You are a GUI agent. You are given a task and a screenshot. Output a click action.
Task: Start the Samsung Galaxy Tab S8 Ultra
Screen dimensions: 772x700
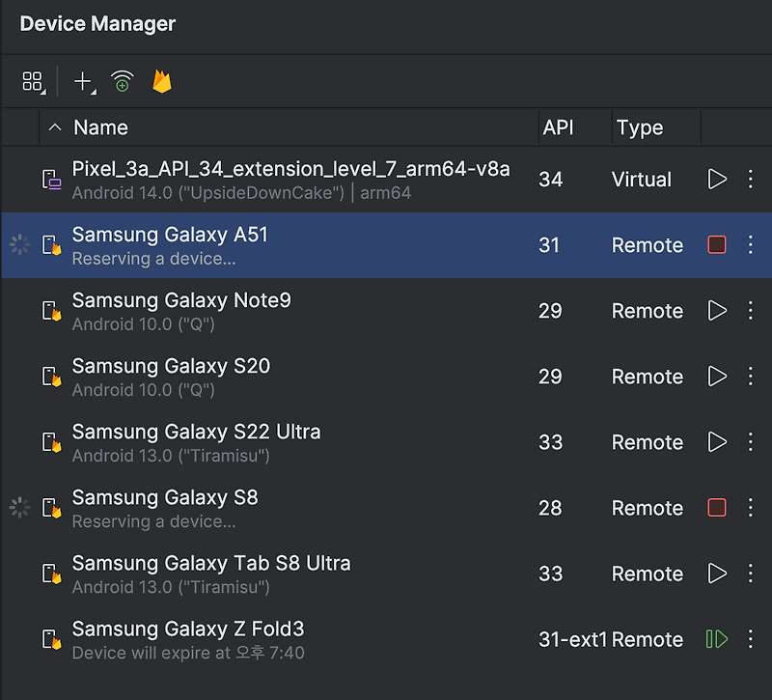point(718,574)
